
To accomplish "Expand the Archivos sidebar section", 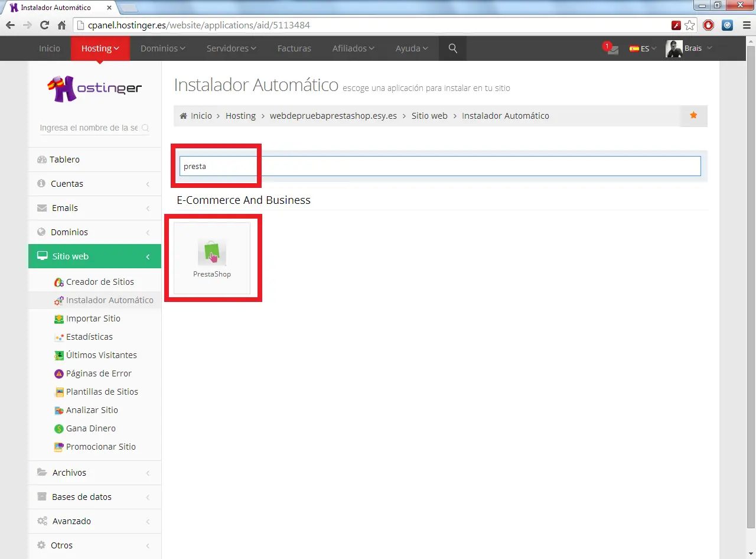I will pos(94,473).
